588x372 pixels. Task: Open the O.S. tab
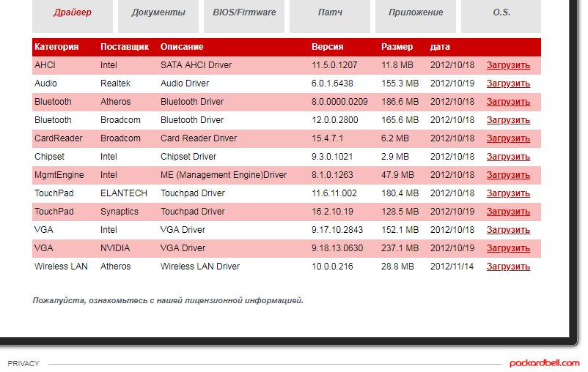coord(501,13)
